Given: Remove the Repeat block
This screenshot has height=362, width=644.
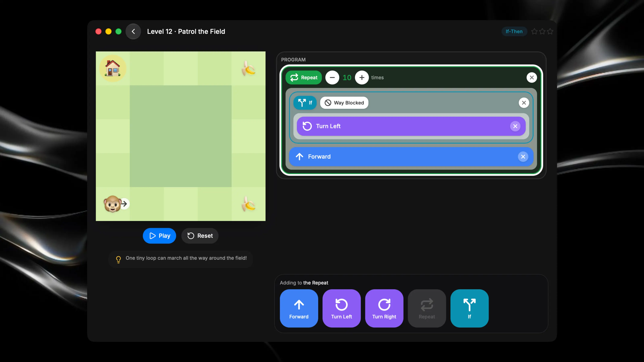Looking at the screenshot, I should pos(532,77).
